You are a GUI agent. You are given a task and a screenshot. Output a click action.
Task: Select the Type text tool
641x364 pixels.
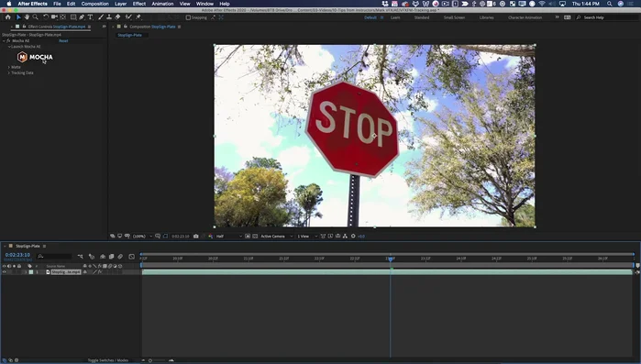pyautogui.click(x=90, y=17)
